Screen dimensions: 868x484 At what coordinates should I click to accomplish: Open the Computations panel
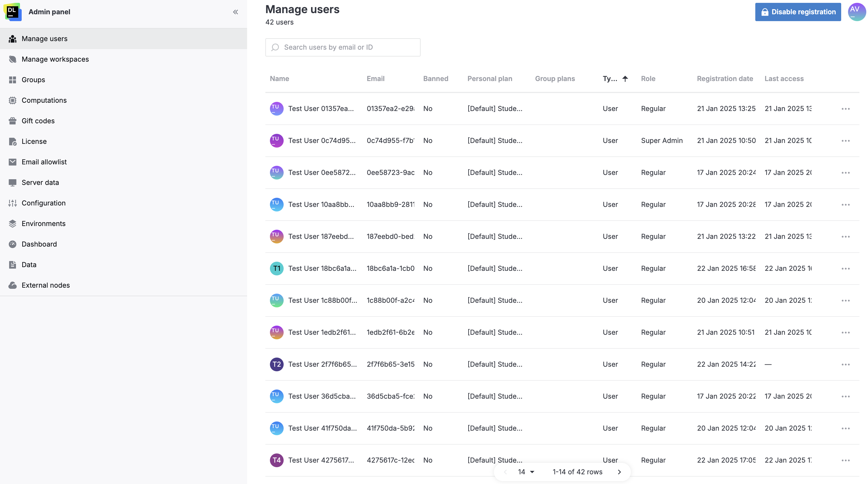tap(44, 100)
